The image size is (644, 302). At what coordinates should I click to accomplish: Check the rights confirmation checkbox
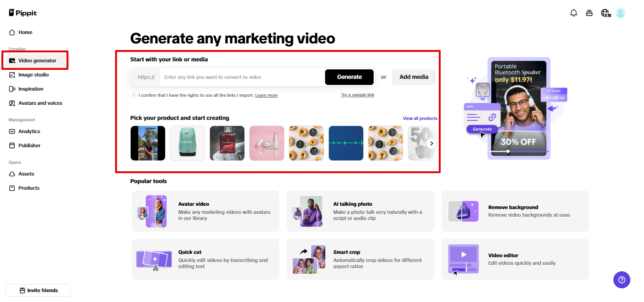click(x=134, y=95)
